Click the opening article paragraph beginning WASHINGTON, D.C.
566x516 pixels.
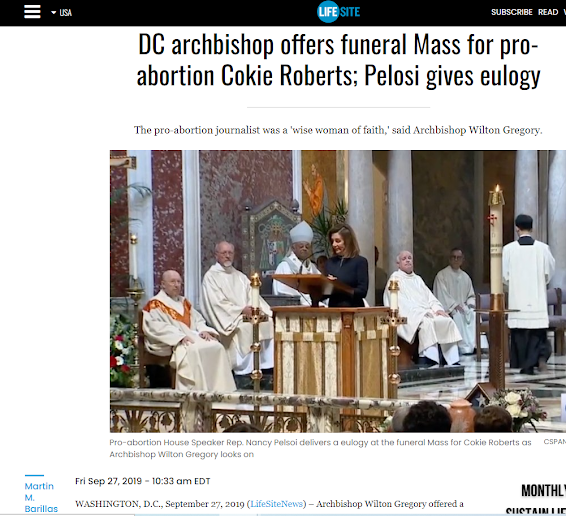(269, 504)
